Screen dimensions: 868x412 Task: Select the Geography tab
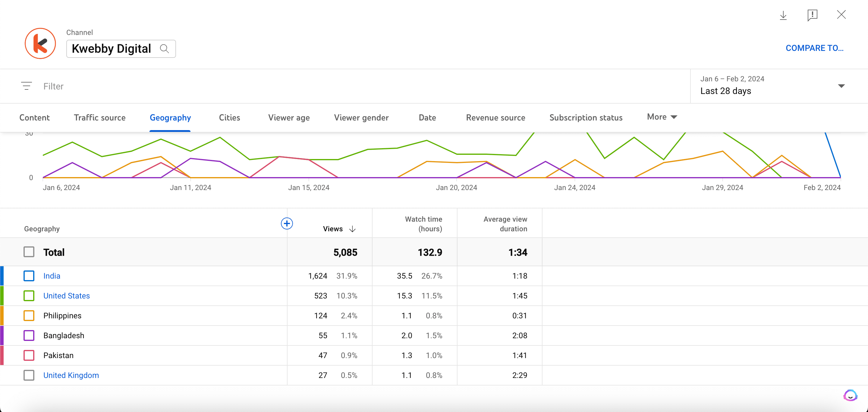pos(171,117)
